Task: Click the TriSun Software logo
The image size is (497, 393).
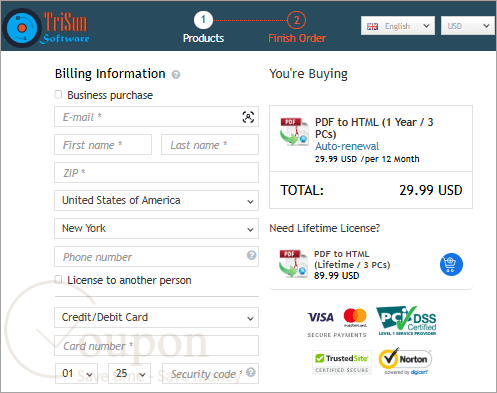Action: point(47,28)
